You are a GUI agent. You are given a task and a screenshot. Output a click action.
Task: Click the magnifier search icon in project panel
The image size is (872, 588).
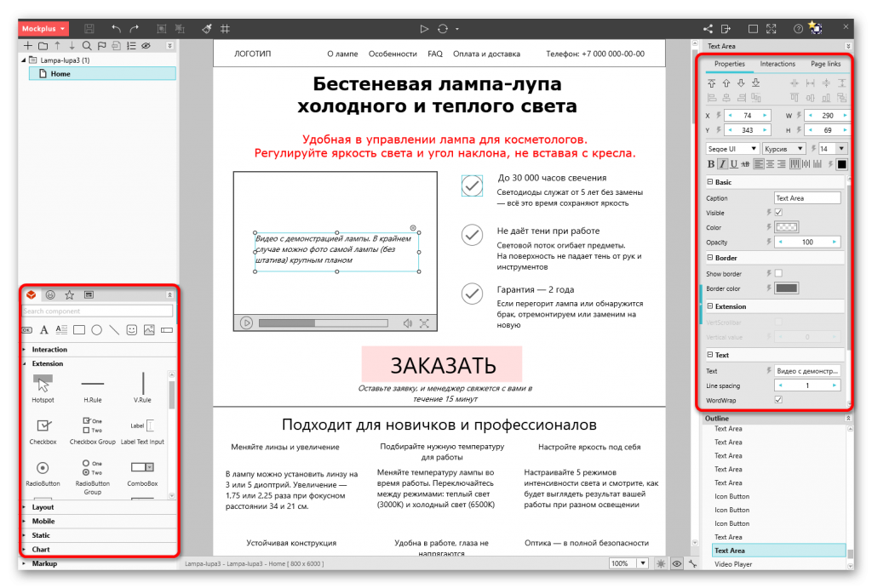[x=87, y=45]
